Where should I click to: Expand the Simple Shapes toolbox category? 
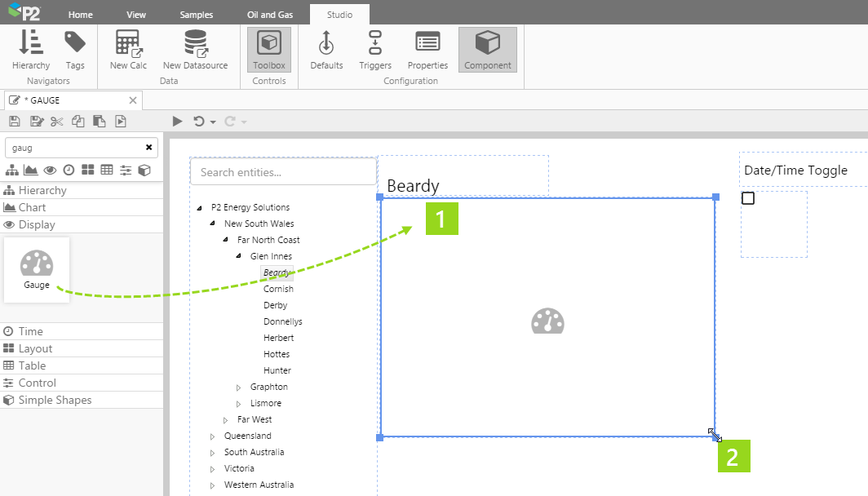(55, 400)
